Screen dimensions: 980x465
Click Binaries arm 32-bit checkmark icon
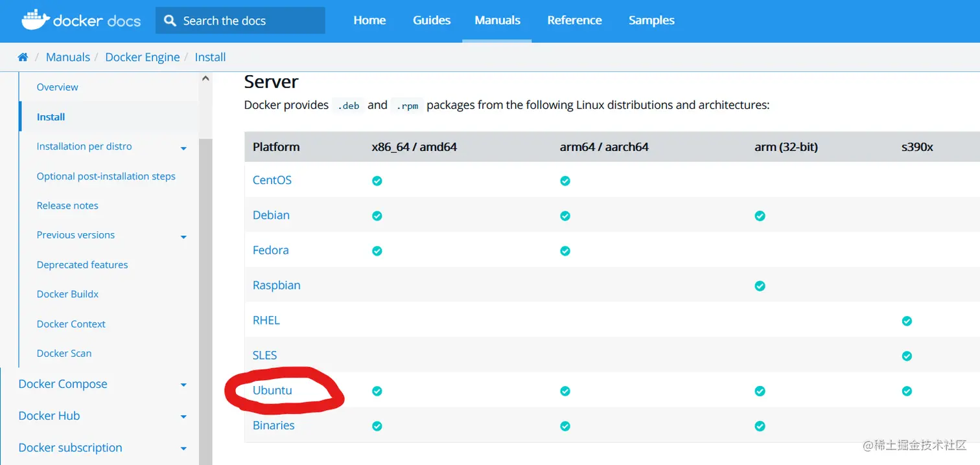pos(760,426)
